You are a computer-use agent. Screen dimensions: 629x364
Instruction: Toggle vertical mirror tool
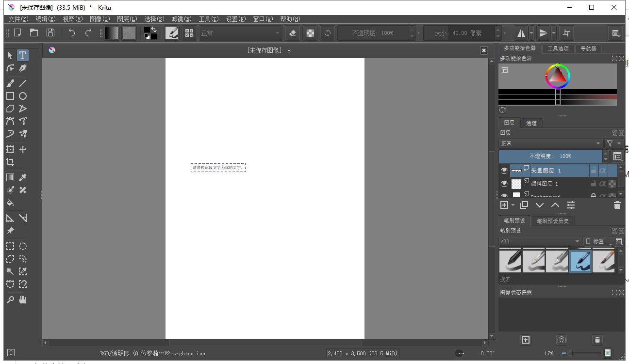point(543,33)
